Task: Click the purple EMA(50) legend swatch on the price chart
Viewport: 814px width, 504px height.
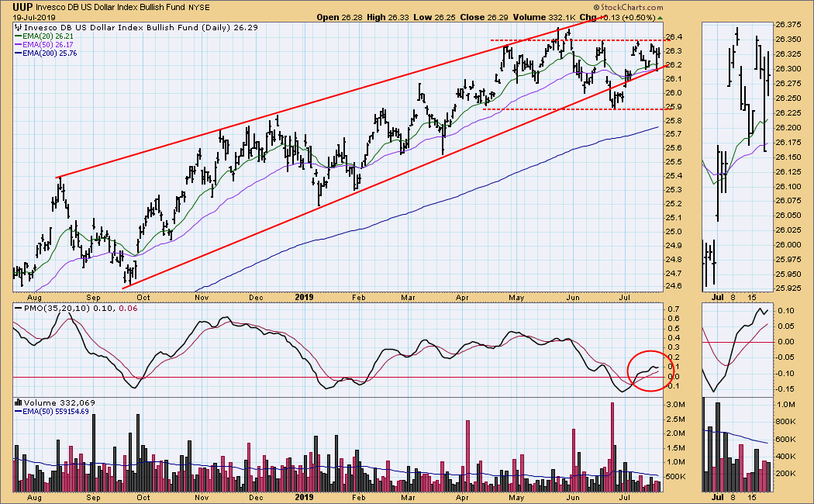Action: pyautogui.click(x=17, y=43)
